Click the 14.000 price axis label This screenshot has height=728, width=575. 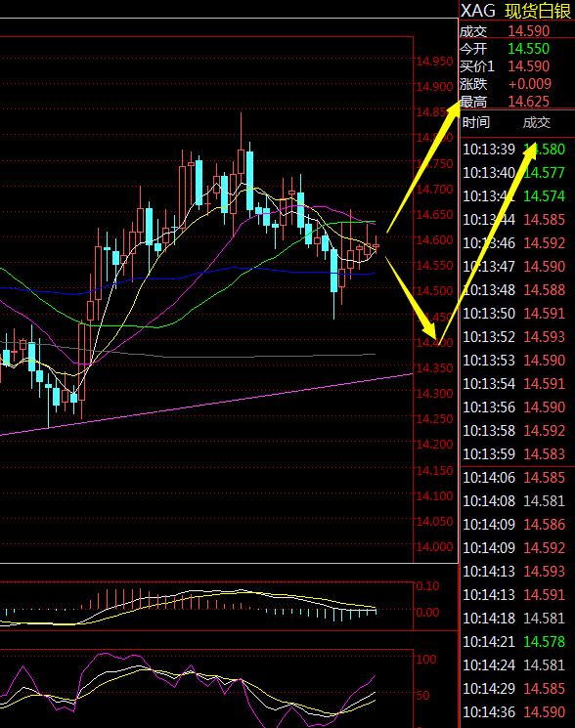(x=434, y=547)
